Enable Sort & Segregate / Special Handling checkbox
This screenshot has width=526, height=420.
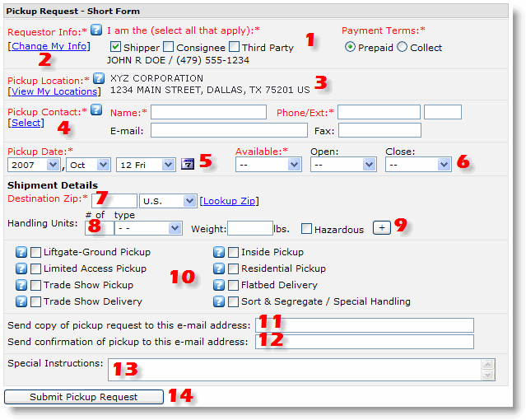233,301
